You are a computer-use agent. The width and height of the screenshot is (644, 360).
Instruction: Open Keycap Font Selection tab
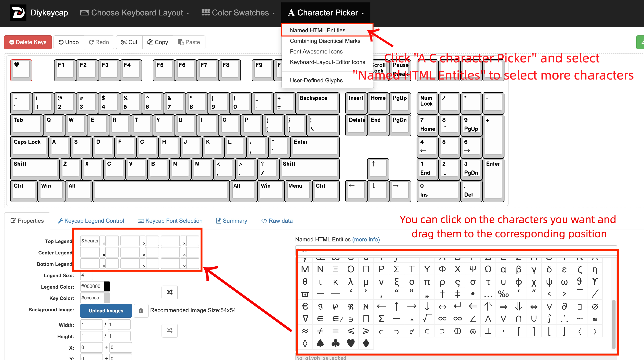point(170,221)
